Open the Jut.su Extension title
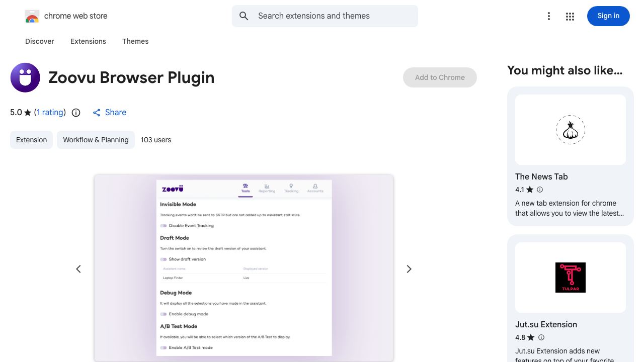This screenshot has height=362, width=644. (x=546, y=324)
